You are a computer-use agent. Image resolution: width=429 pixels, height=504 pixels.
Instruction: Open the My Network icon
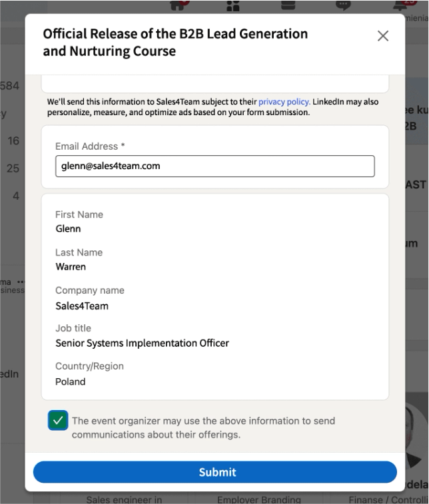[x=233, y=5]
